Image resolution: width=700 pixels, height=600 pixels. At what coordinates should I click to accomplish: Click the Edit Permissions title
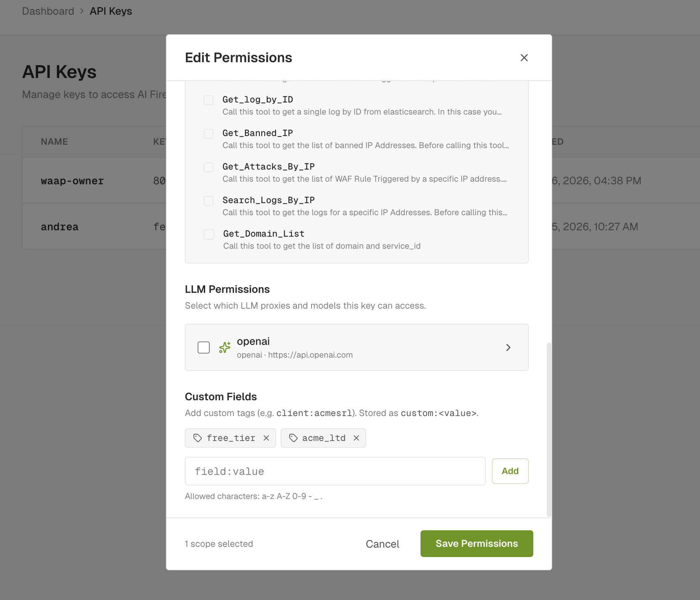[x=238, y=58]
